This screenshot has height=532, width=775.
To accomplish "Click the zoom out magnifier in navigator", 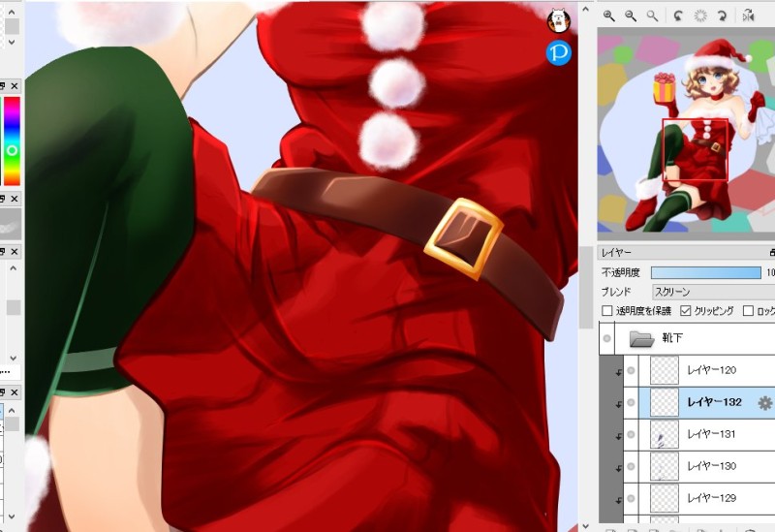I will pyautogui.click(x=631, y=16).
